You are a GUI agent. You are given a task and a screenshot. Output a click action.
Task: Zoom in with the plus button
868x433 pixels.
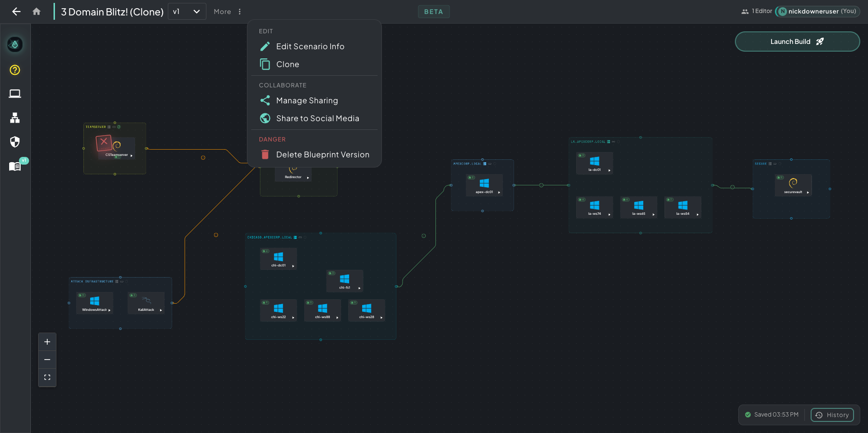point(47,342)
